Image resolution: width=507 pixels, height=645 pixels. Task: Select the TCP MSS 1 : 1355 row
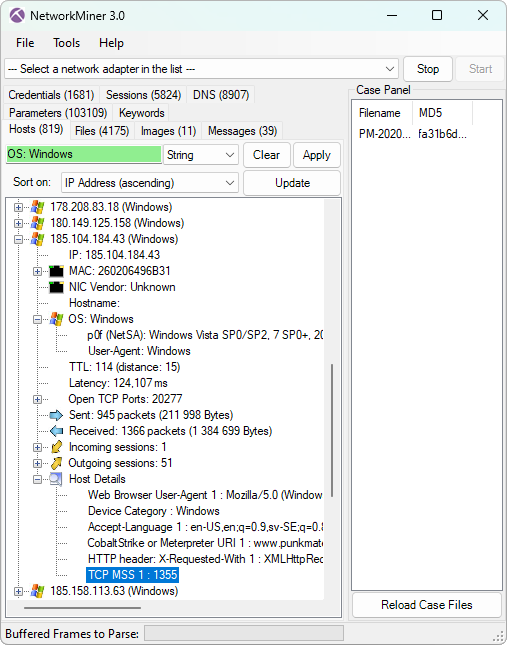click(132, 575)
